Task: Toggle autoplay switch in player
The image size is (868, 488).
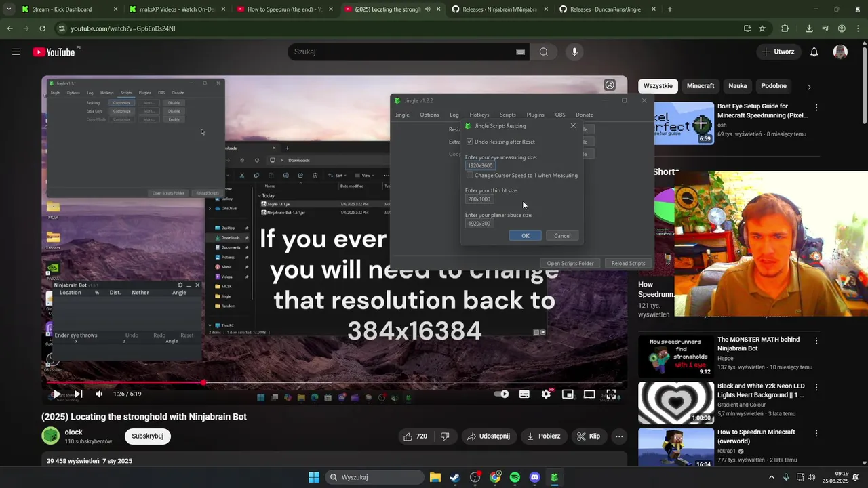Action: click(x=501, y=394)
